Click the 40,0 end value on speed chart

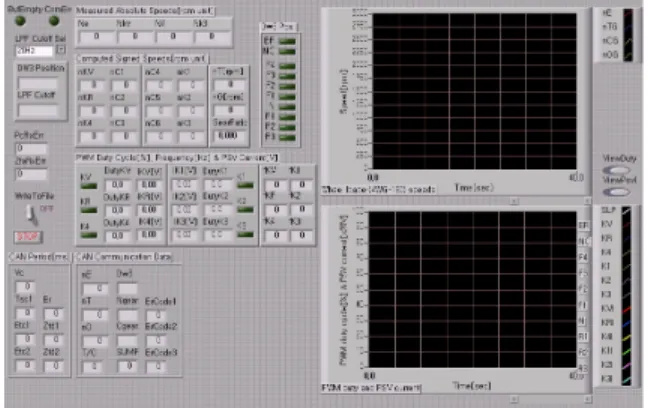coord(577,177)
